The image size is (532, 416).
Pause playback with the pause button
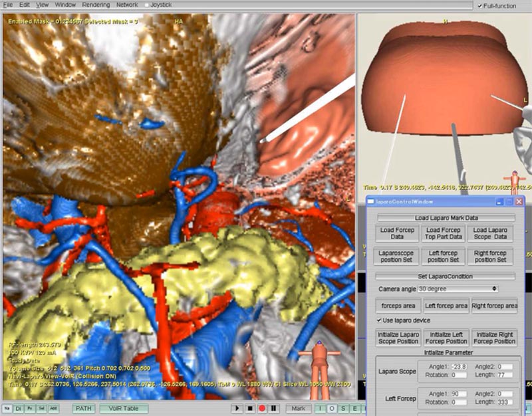(274, 409)
